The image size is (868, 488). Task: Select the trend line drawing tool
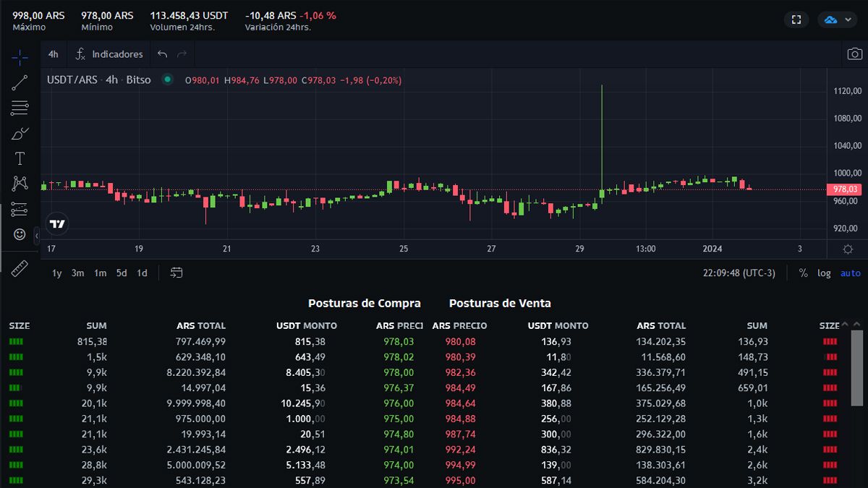(20, 82)
